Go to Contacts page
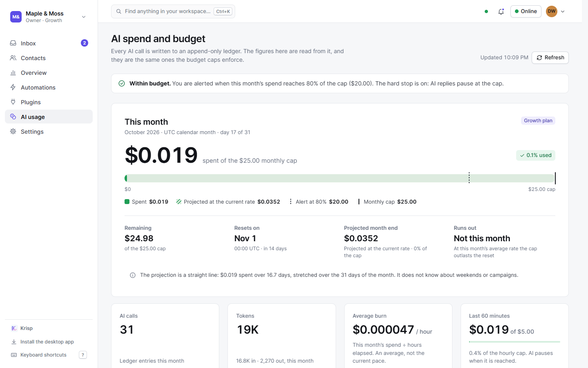Screen dimensions: 588x368 click(x=49, y=58)
